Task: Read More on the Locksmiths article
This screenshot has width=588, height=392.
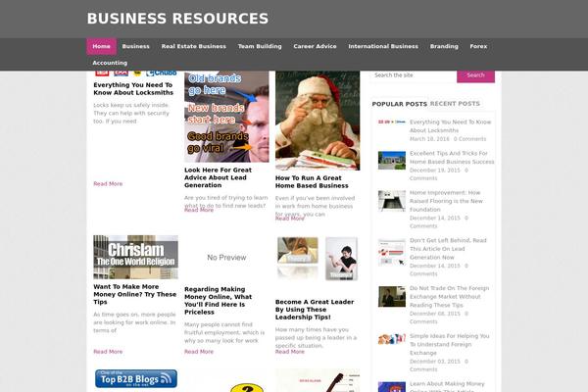Action: point(108,184)
